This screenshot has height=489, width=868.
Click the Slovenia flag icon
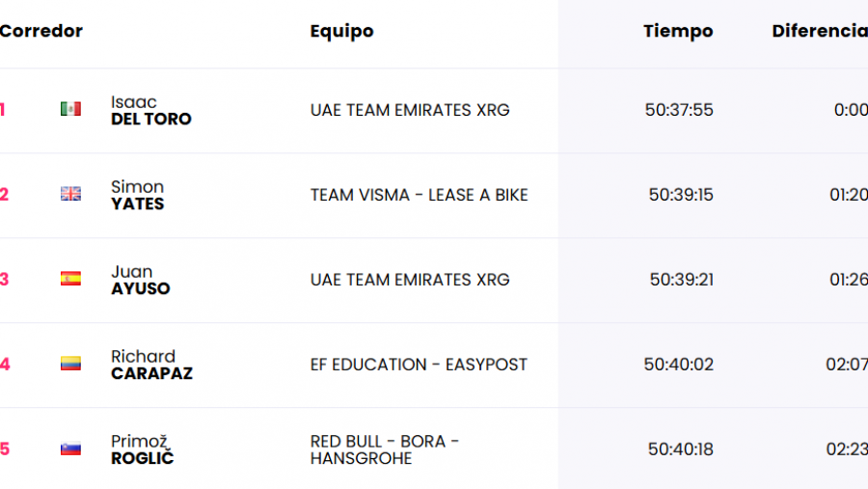tap(70, 448)
